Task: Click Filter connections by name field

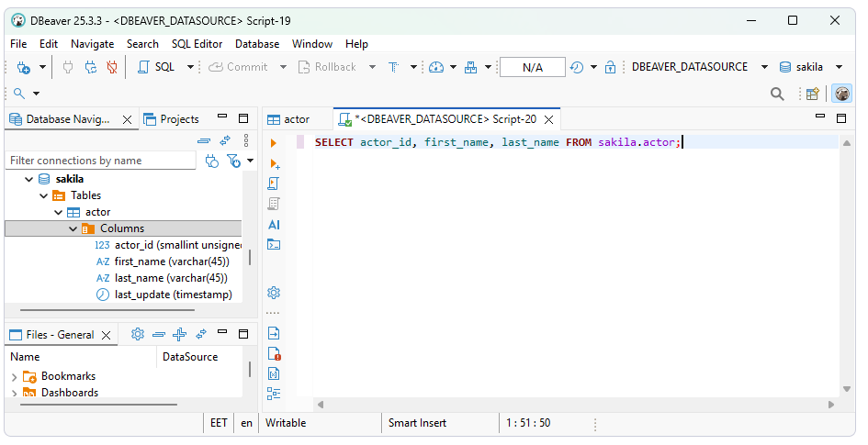Action: point(101,161)
